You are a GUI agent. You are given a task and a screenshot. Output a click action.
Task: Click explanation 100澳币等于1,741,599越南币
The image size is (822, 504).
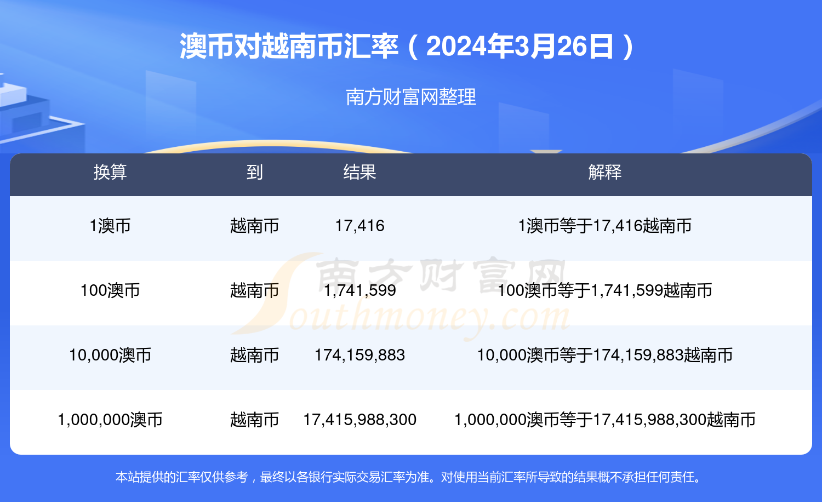point(605,290)
